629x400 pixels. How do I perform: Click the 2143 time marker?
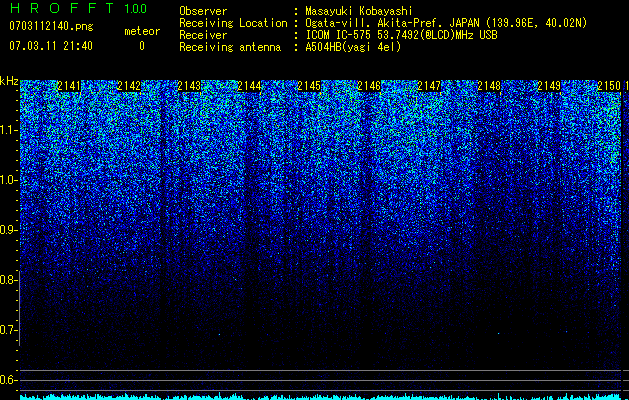(189, 86)
